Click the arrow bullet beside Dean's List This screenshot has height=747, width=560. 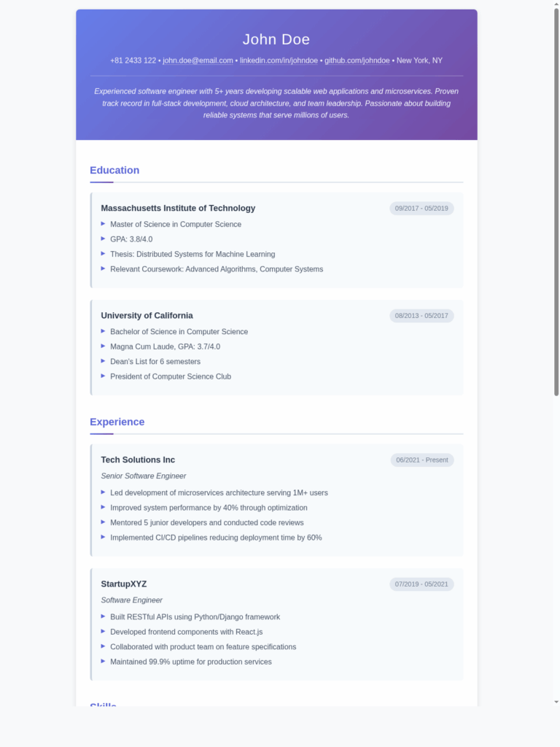(103, 360)
